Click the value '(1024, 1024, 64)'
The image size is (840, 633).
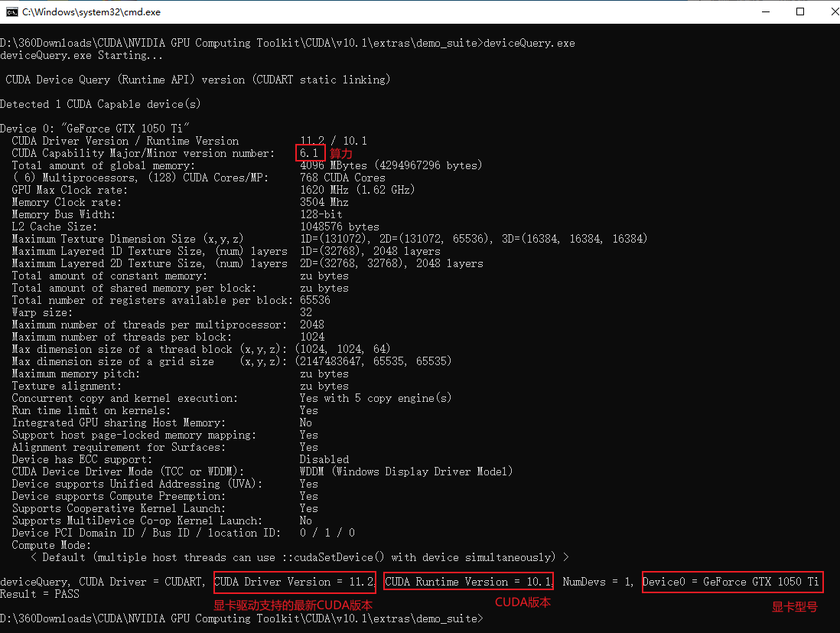tap(343, 350)
